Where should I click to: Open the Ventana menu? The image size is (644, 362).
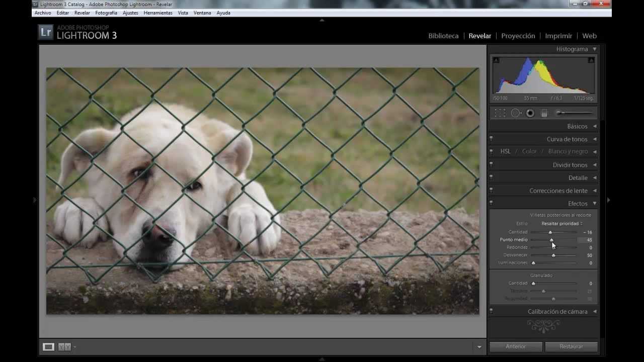(202, 13)
